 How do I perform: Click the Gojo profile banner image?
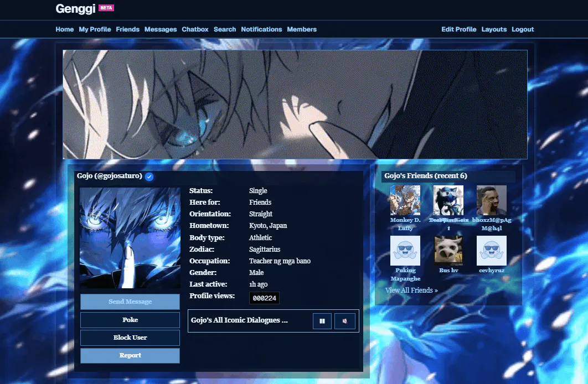pos(295,105)
